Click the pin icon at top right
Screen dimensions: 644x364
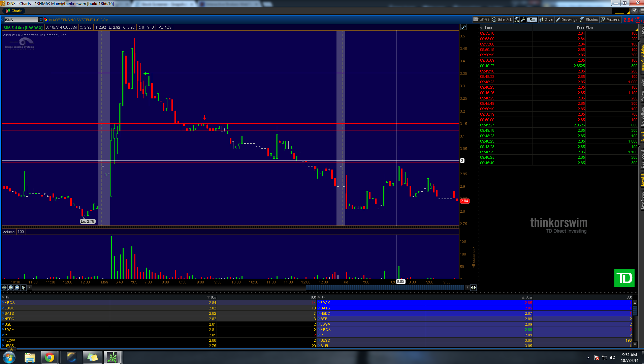[635, 11]
